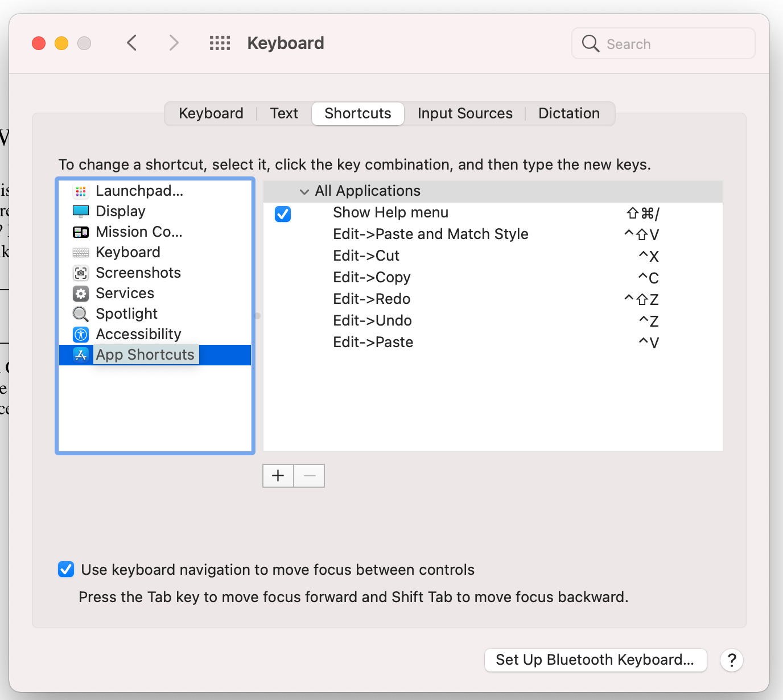Image resolution: width=783 pixels, height=700 pixels.
Task: Go back using the back arrow
Action: click(x=132, y=43)
